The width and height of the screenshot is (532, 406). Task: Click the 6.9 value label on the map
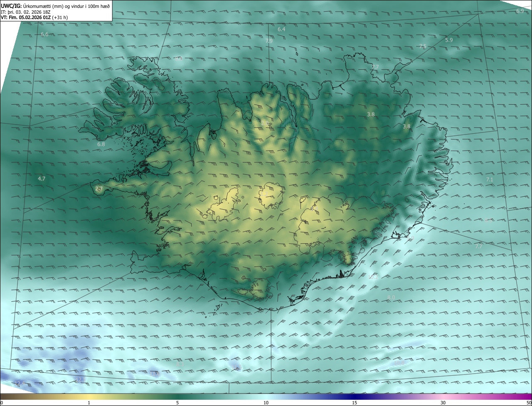click(x=520, y=11)
